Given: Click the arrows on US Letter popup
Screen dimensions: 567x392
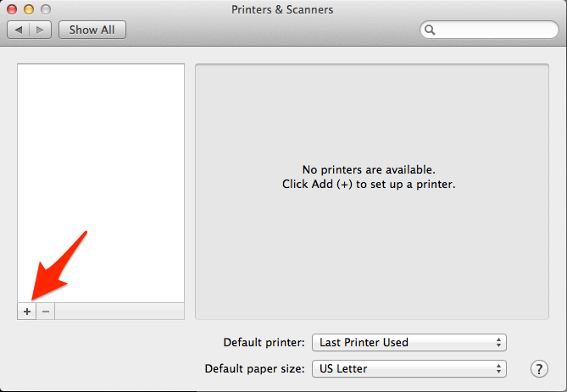Looking at the screenshot, I should click(x=498, y=369).
